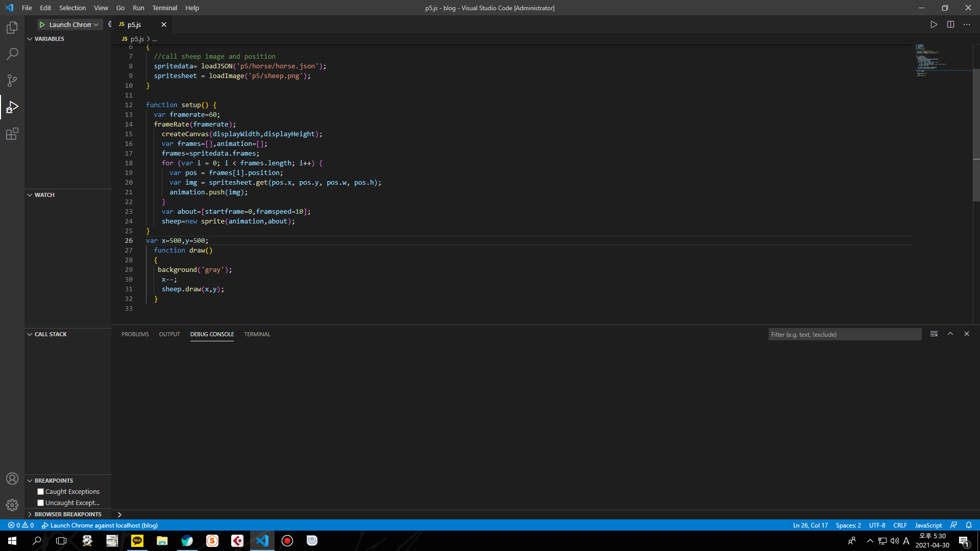
Task: Switch to the PROBLEMS tab
Action: pos(135,334)
